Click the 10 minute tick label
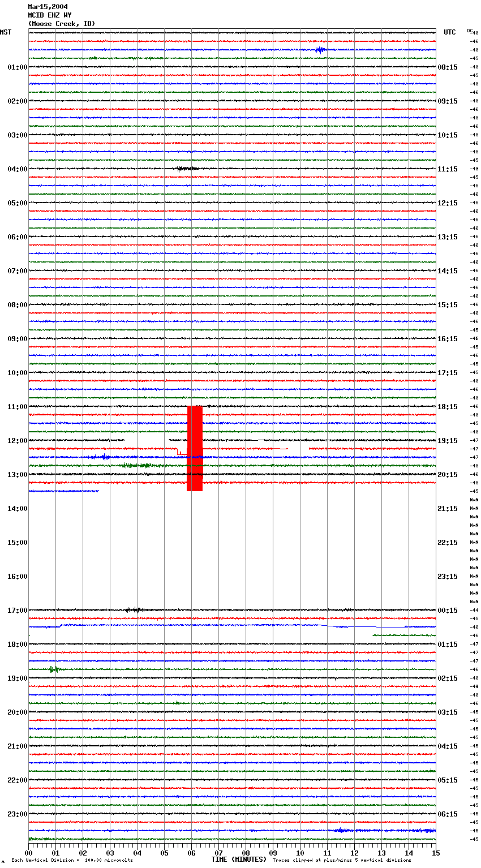The height and width of the screenshot is (868, 481). pos(300,853)
